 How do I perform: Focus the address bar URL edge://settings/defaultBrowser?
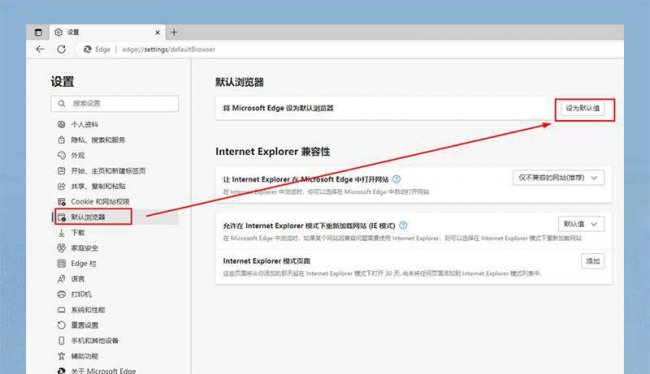coord(169,49)
